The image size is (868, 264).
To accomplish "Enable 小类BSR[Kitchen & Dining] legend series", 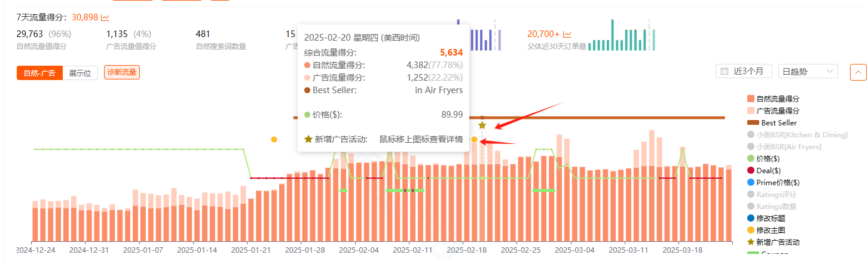I will point(797,135).
